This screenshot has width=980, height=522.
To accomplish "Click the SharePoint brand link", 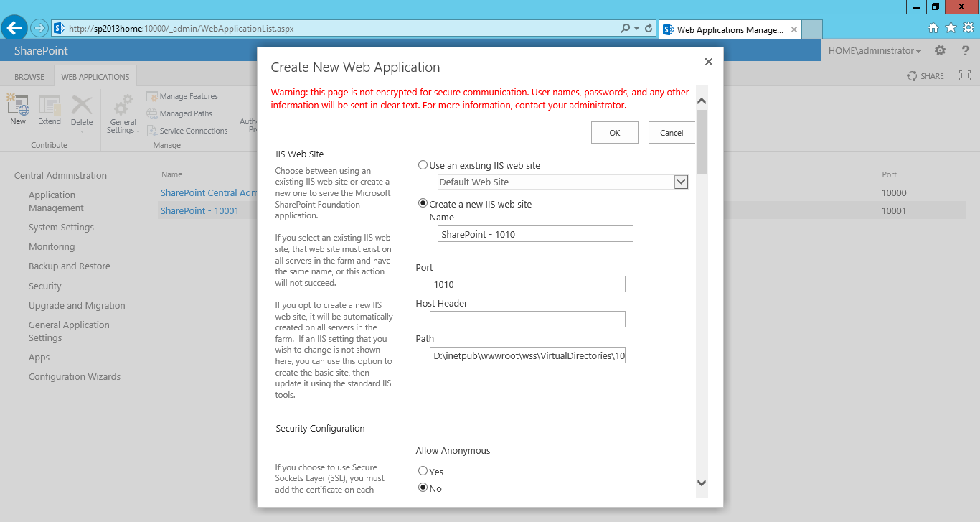I will tap(41, 51).
